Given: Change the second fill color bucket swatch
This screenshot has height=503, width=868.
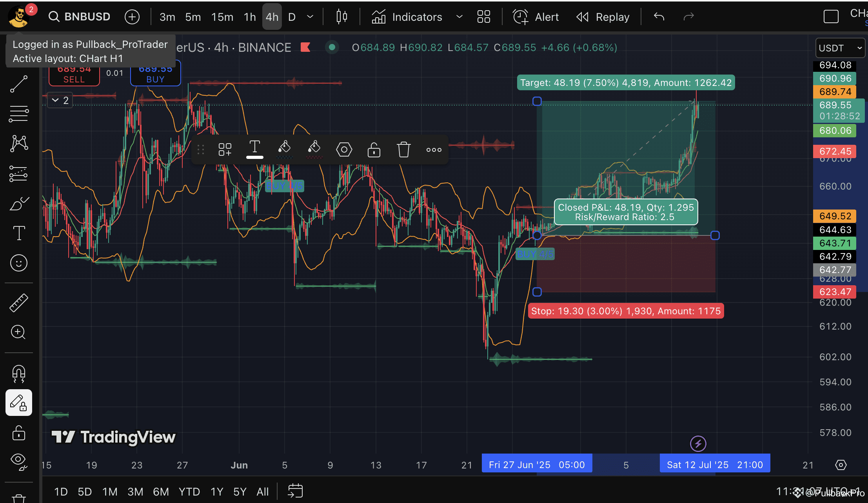Looking at the screenshot, I should [314, 149].
